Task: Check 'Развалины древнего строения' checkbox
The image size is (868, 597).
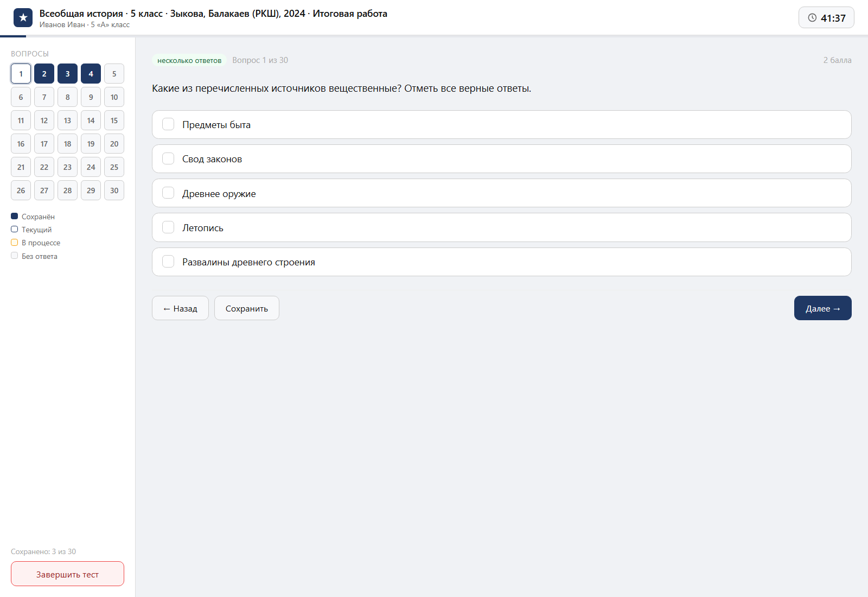Action: click(168, 262)
